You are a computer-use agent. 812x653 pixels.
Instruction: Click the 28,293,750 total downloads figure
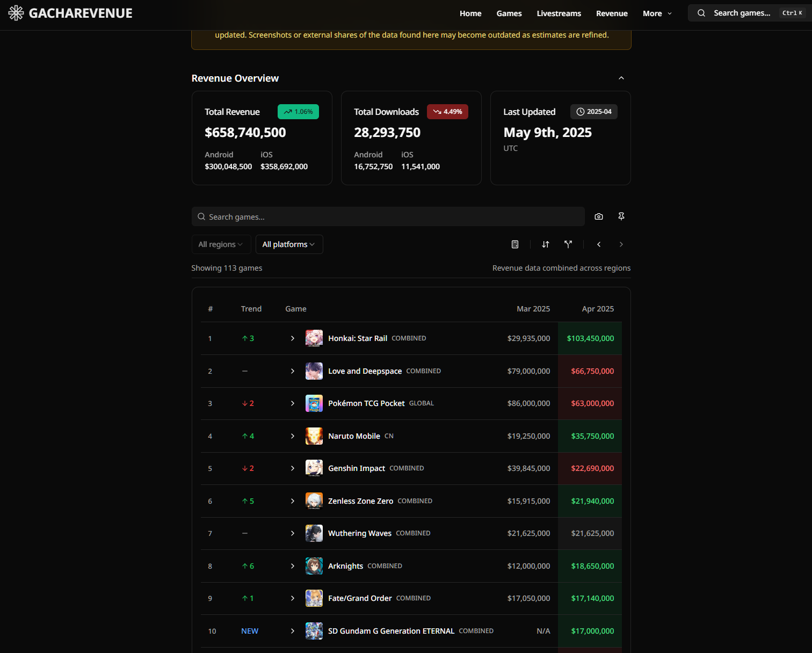(387, 133)
